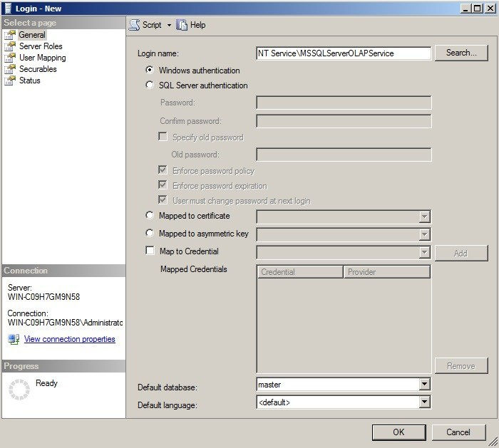Click the Server Roles page icon
This screenshot has width=499, height=448.
(10, 46)
